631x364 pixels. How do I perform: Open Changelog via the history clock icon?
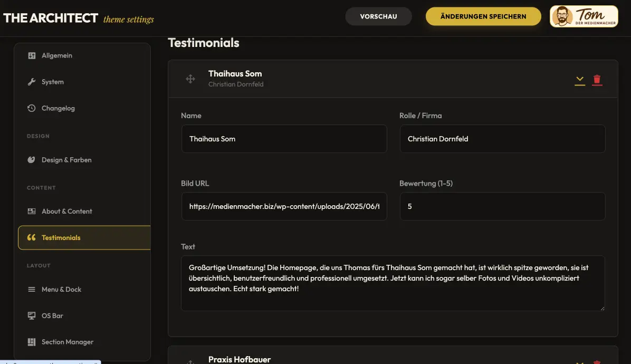tap(31, 108)
